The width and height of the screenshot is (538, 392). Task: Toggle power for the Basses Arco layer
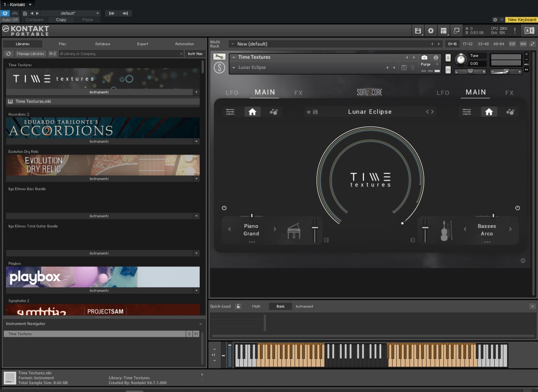(517, 208)
